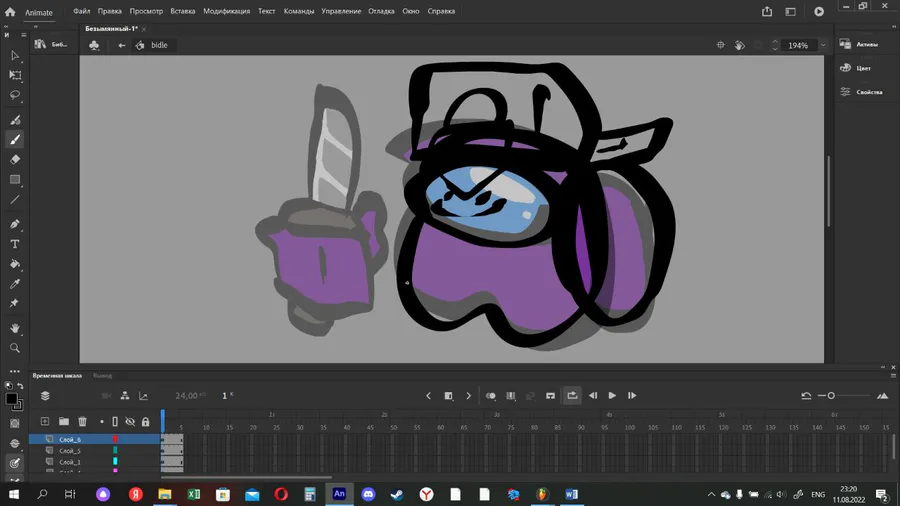
Task: Open the File menu
Action: (x=82, y=11)
